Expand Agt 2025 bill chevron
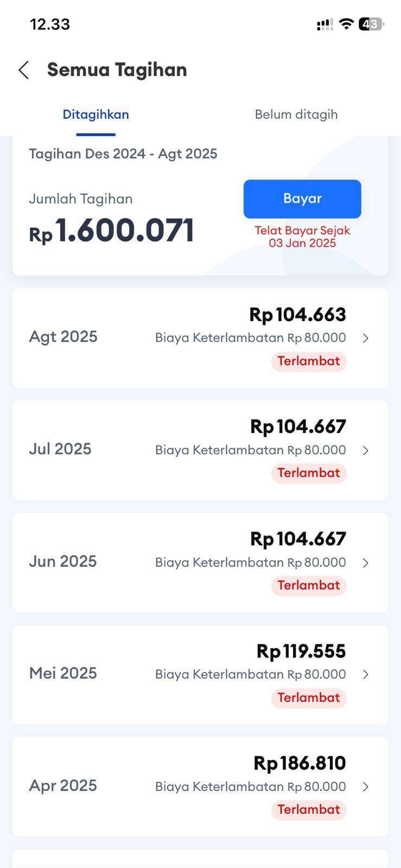The height and width of the screenshot is (868, 401). (366, 338)
